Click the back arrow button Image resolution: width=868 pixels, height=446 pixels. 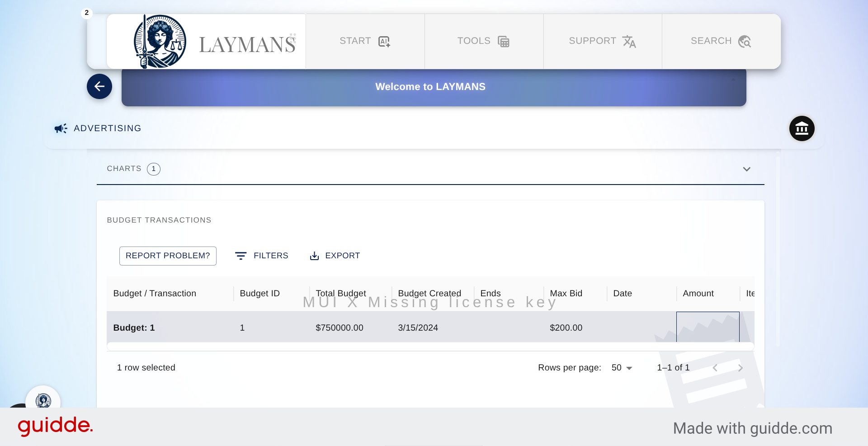coord(99,86)
